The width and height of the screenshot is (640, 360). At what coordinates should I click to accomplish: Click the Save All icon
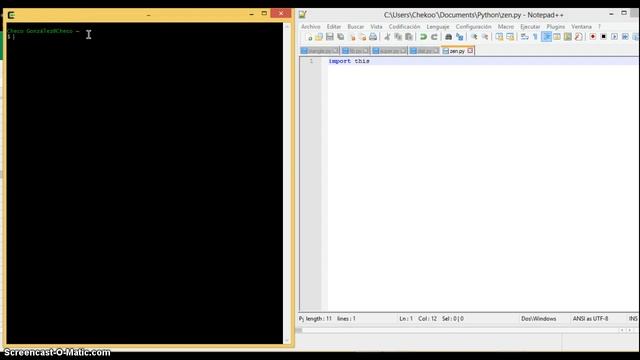(340, 37)
